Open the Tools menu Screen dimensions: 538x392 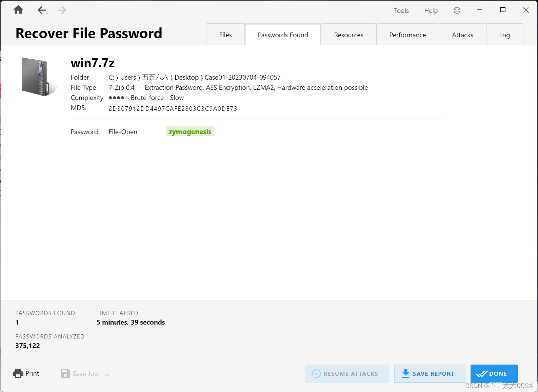point(401,11)
